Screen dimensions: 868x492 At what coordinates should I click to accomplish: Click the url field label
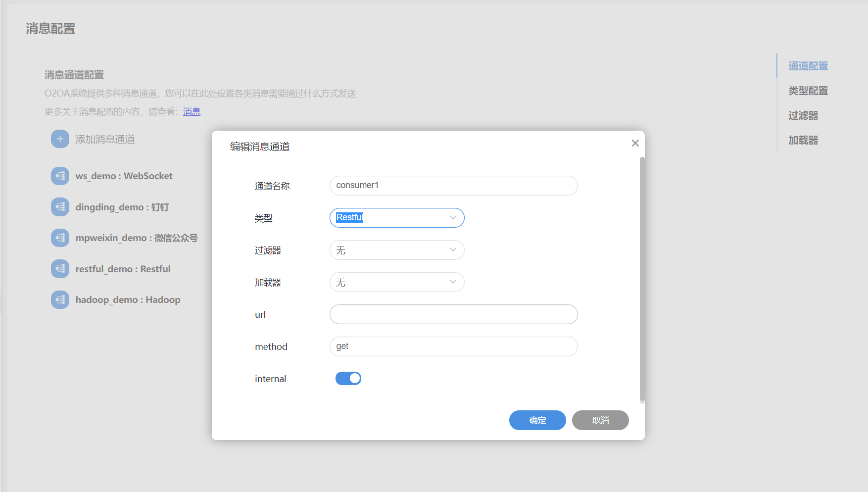coord(260,314)
